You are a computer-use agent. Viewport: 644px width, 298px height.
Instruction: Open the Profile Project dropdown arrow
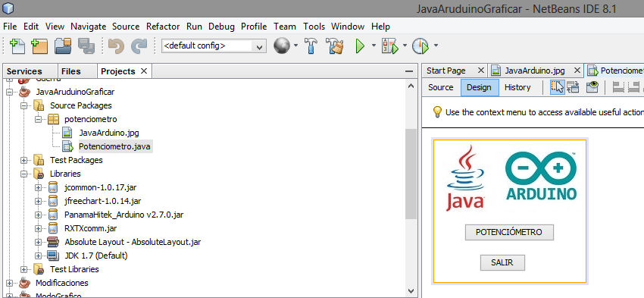coord(436,45)
